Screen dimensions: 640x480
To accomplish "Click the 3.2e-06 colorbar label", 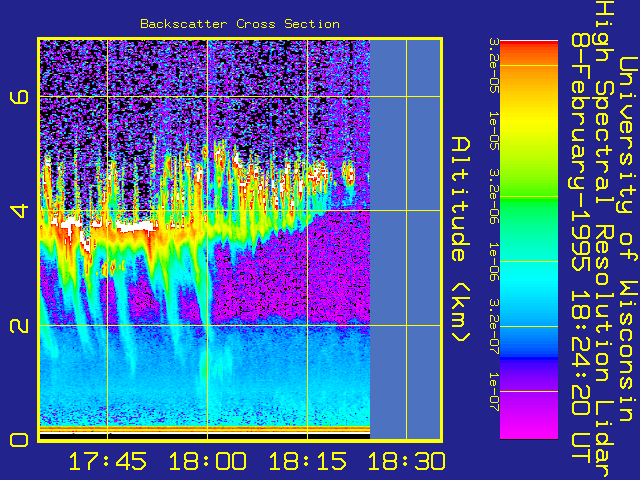I will pyautogui.click(x=493, y=197).
